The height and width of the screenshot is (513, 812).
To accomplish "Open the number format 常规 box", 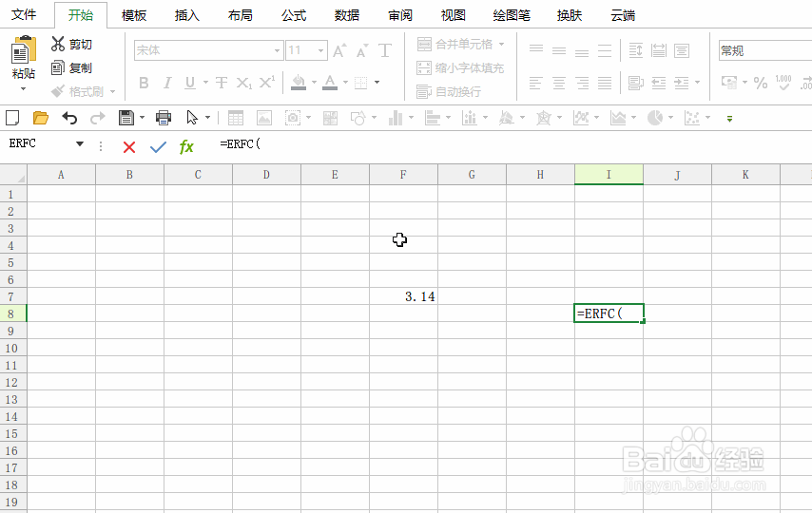I will (764, 50).
